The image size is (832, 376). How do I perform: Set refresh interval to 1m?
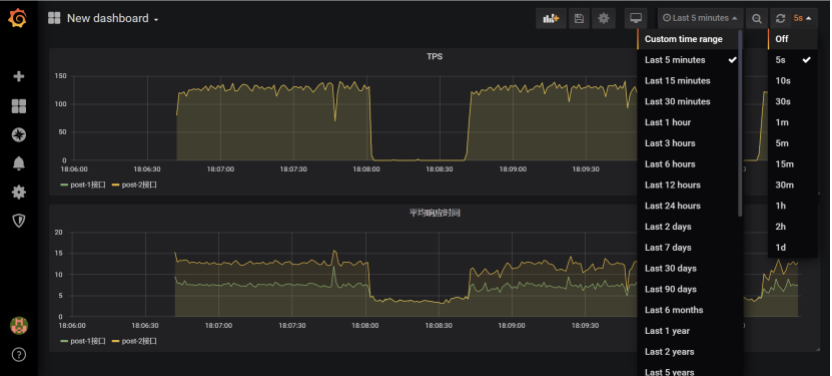click(793, 123)
